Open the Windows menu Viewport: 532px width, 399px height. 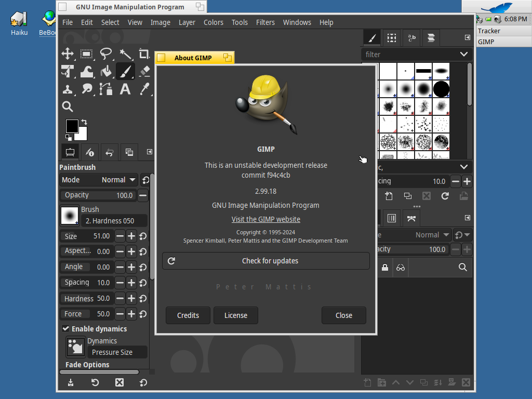click(297, 22)
